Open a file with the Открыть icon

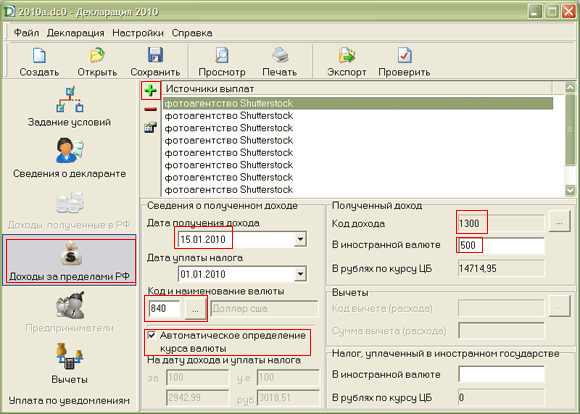(x=97, y=55)
